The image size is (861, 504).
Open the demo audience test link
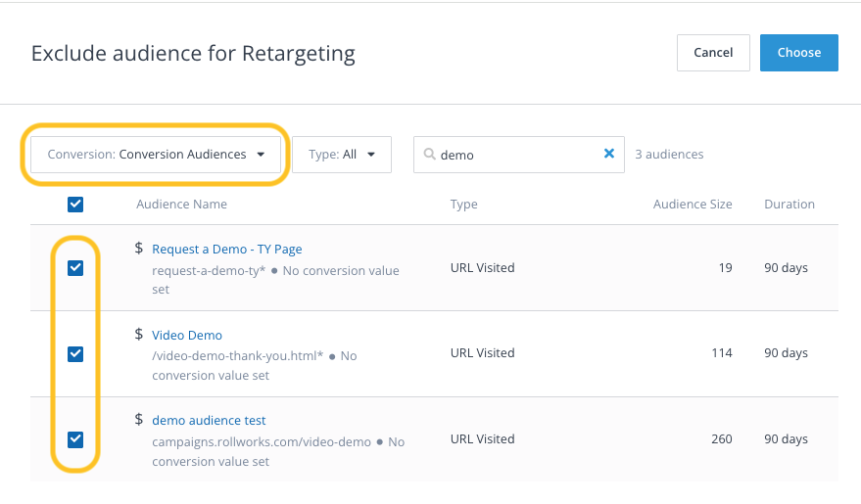[x=209, y=421]
